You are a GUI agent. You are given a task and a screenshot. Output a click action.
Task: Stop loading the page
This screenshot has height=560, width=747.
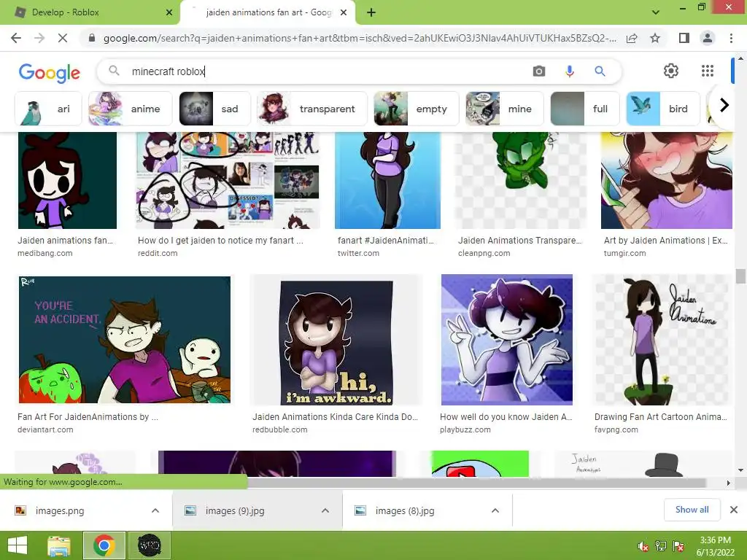coord(63,38)
